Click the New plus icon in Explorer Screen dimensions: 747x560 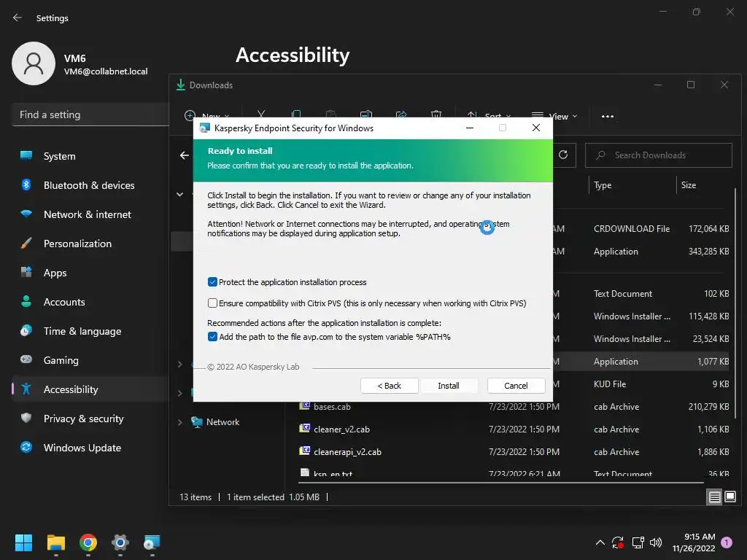click(190, 116)
